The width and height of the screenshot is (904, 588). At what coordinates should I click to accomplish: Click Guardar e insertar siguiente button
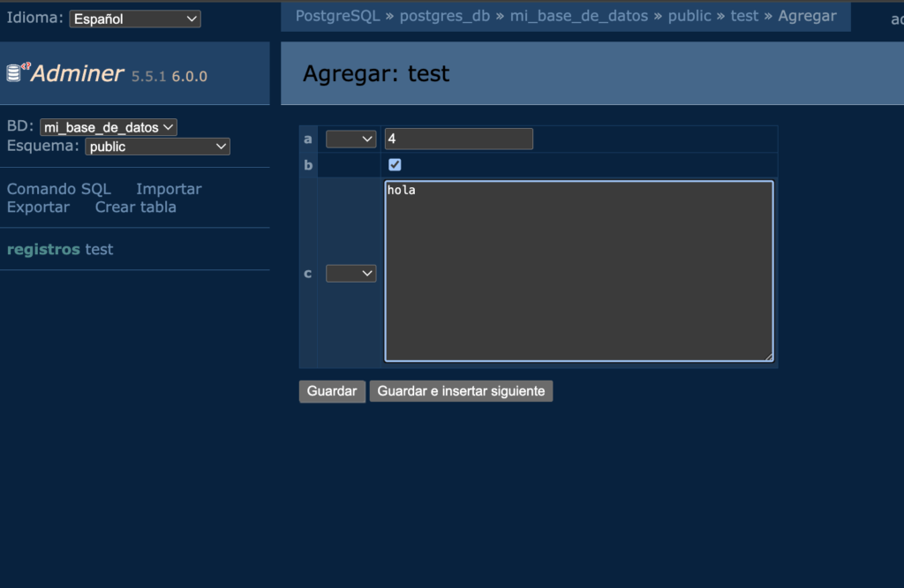coord(461,391)
